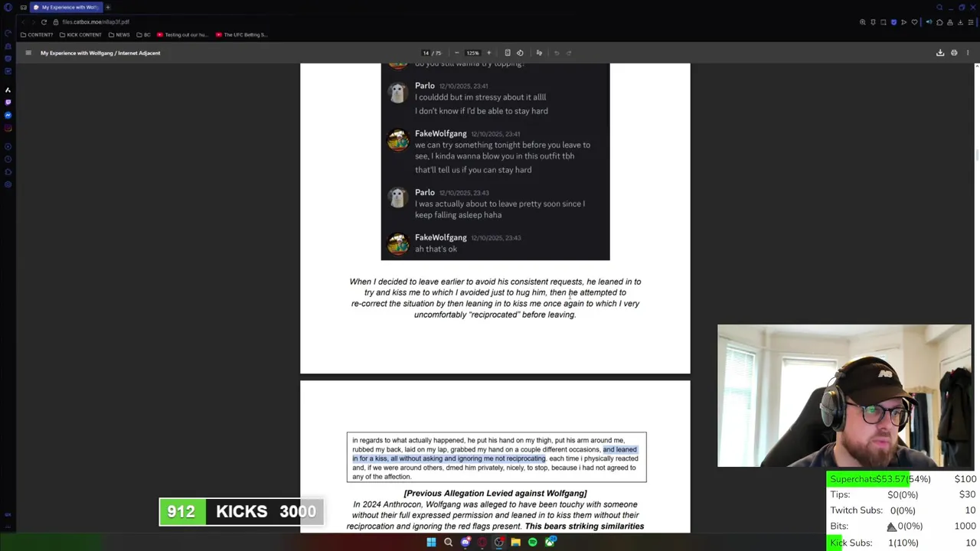This screenshot has width=980, height=551.
Task: Click the highlighted text 'and leaned in for a kiss'
Action: (495, 454)
